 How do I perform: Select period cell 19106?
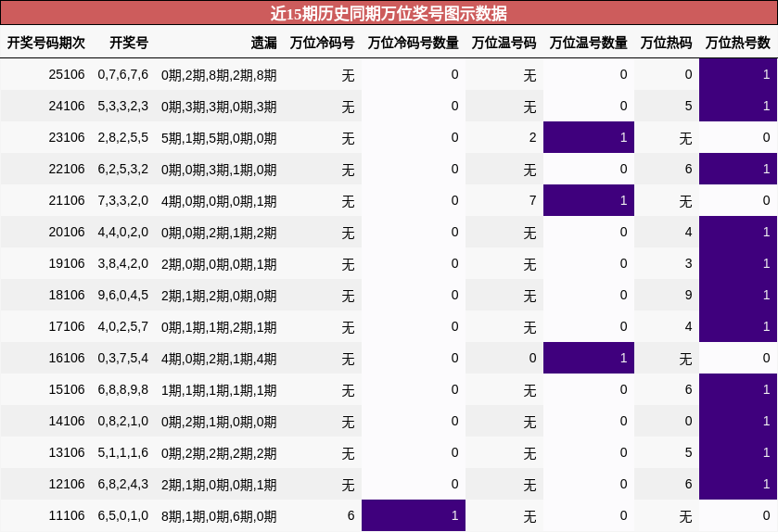click(x=67, y=263)
